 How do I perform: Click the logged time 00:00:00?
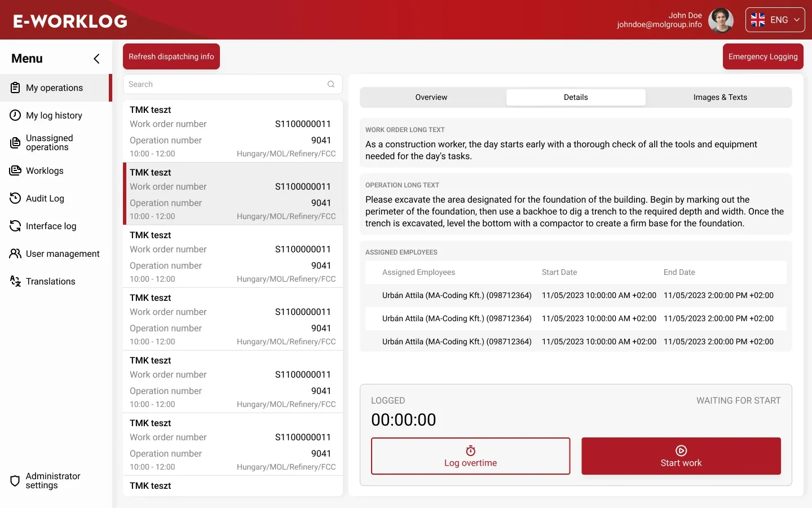[x=404, y=420]
